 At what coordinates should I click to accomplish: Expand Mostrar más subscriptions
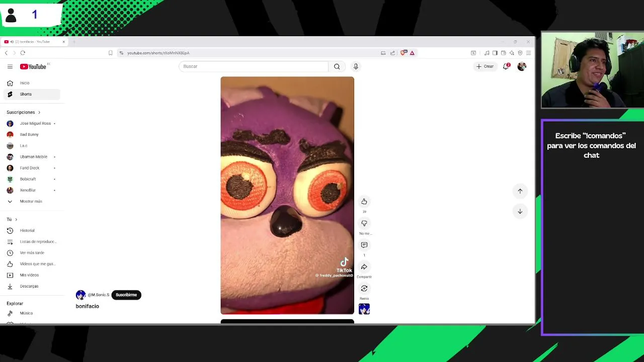[x=31, y=201]
